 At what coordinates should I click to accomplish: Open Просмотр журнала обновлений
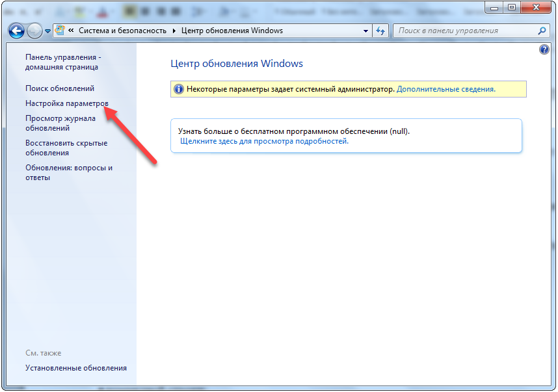pyautogui.click(x=60, y=123)
